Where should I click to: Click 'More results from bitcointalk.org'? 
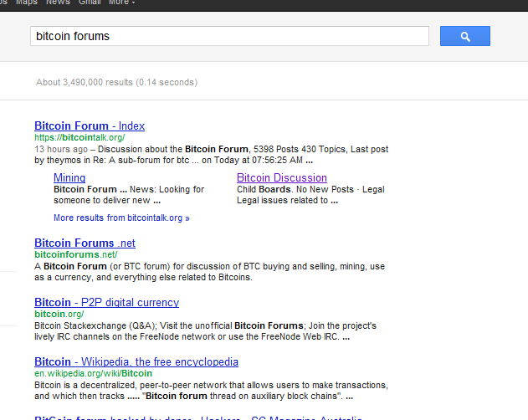tap(121, 218)
